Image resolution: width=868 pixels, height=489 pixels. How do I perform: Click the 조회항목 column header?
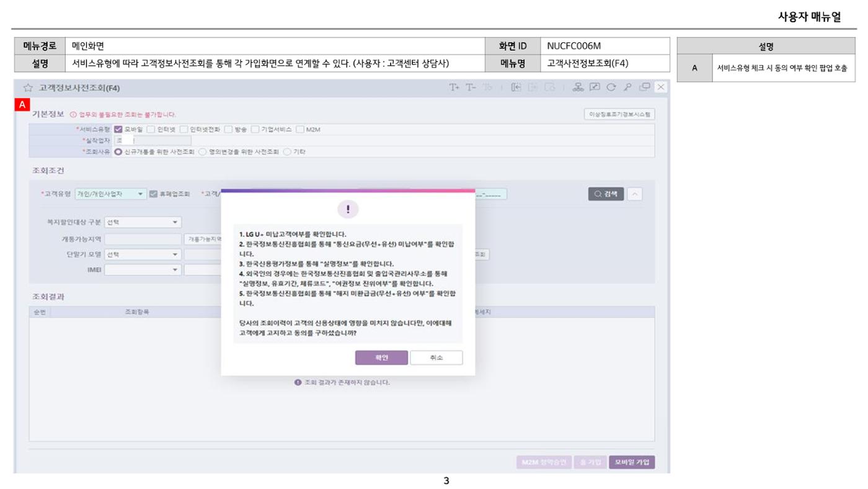[136, 312]
